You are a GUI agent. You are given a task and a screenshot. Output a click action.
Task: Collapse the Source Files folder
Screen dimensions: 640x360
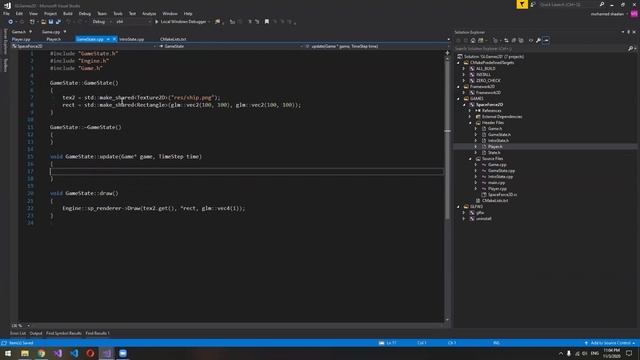point(470,159)
